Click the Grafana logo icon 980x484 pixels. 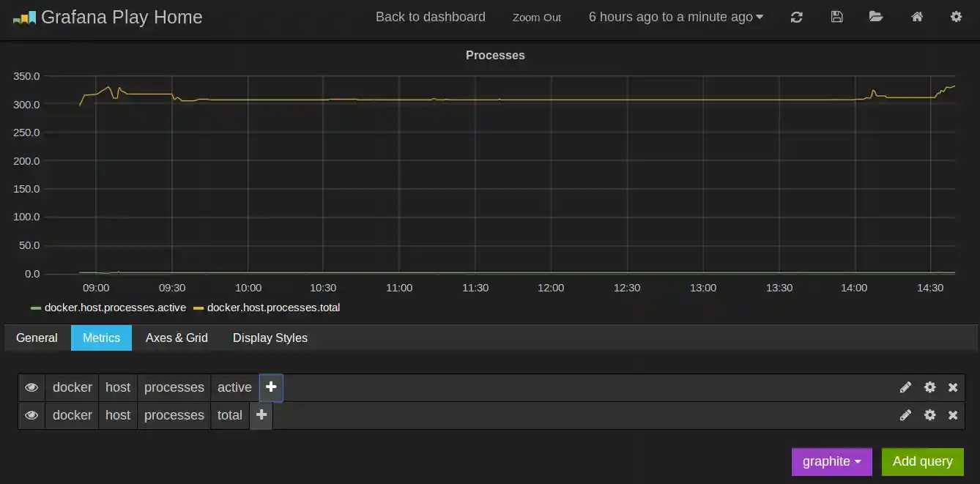pos(24,18)
